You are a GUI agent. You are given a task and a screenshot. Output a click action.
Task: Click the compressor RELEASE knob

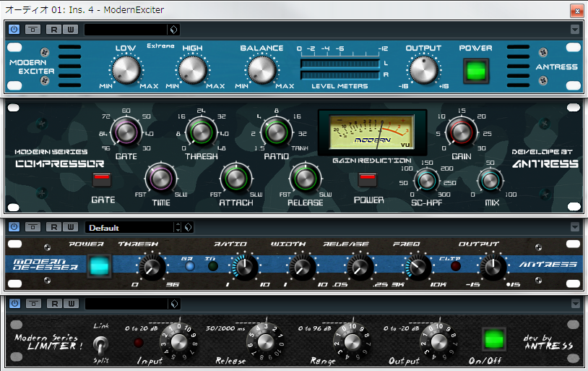pos(306,179)
